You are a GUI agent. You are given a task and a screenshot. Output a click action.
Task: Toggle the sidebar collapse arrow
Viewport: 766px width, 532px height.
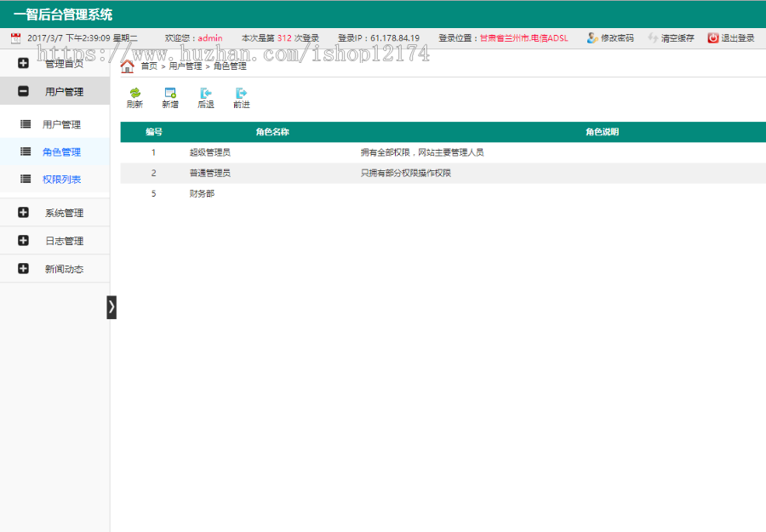111,307
